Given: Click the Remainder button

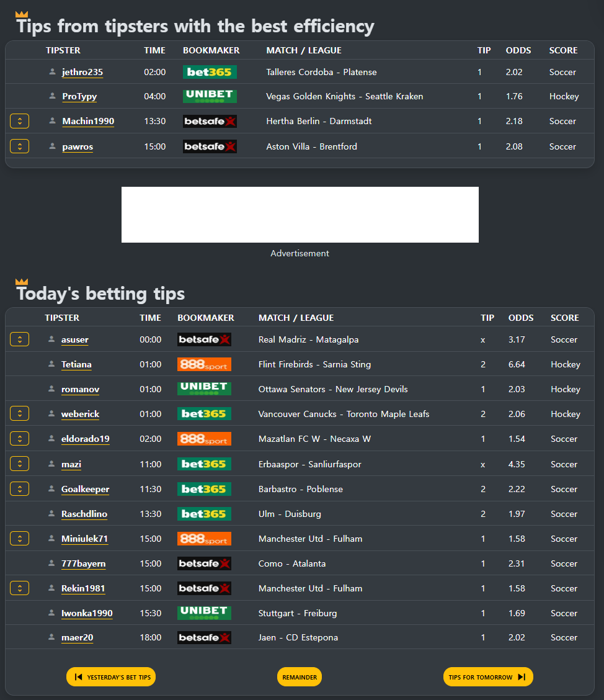Looking at the screenshot, I should click(x=300, y=677).
